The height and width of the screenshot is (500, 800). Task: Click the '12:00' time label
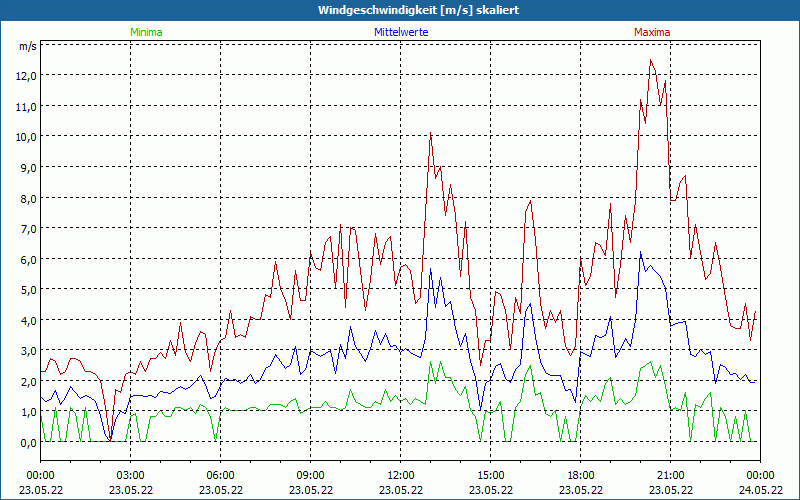[401, 476]
